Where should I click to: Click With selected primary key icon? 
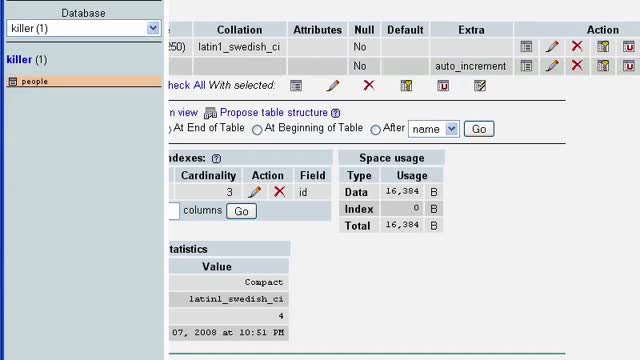pyautogui.click(x=406, y=86)
